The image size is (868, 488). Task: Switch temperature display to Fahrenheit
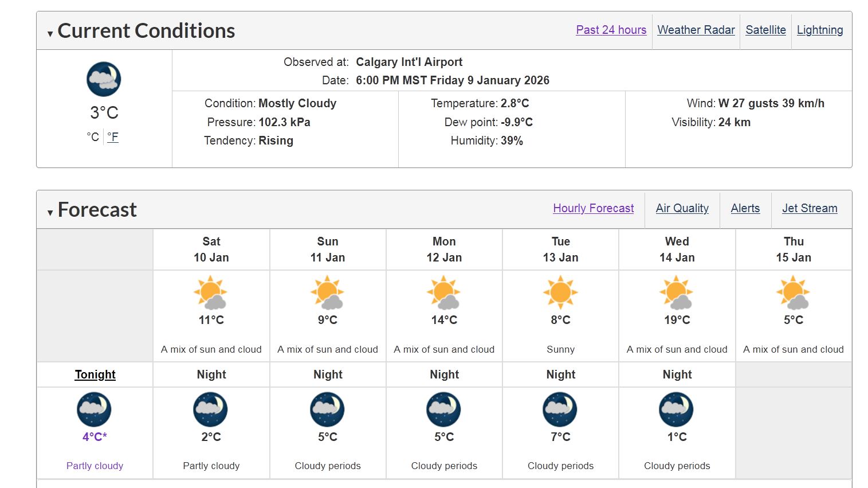(112, 136)
